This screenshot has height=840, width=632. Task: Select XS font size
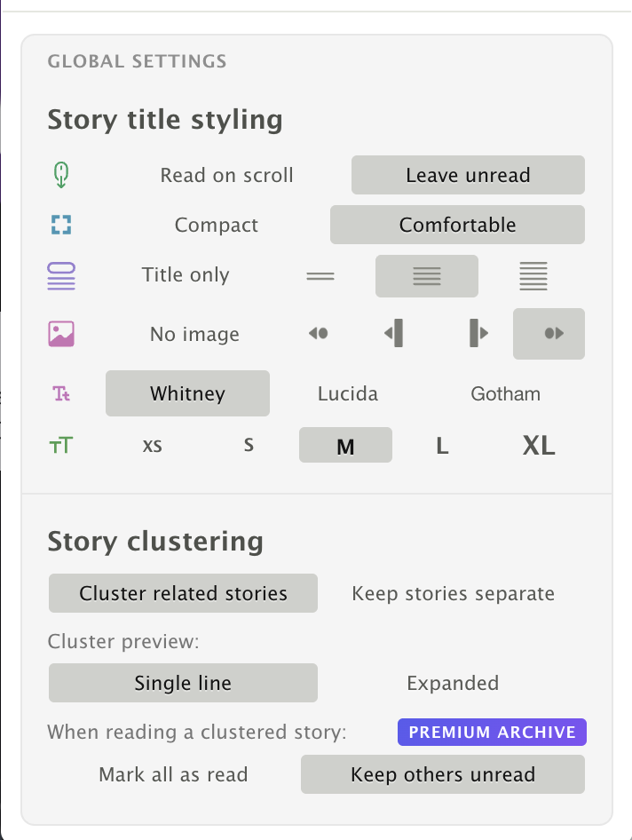[x=153, y=446]
